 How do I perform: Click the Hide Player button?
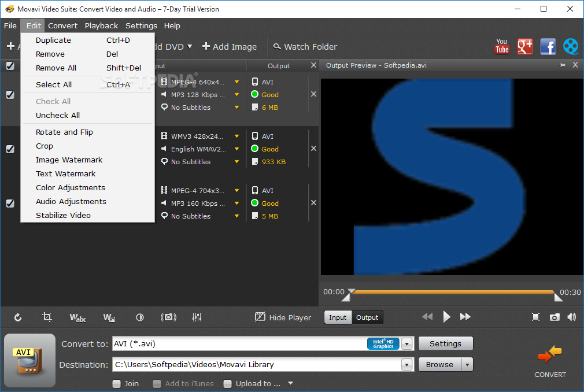tap(283, 317)
